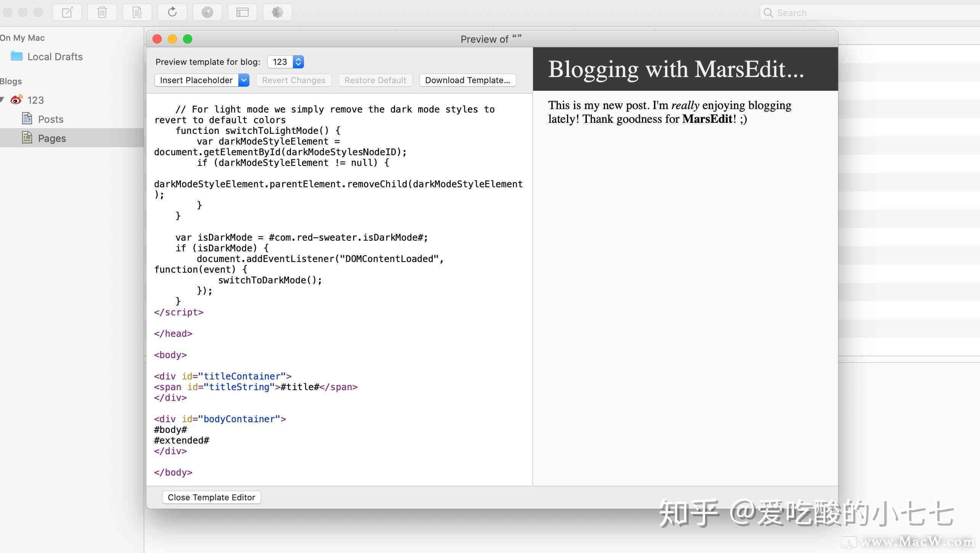
Task: Click the magnifier icon in Search field
Action: (x=768, y=13)
